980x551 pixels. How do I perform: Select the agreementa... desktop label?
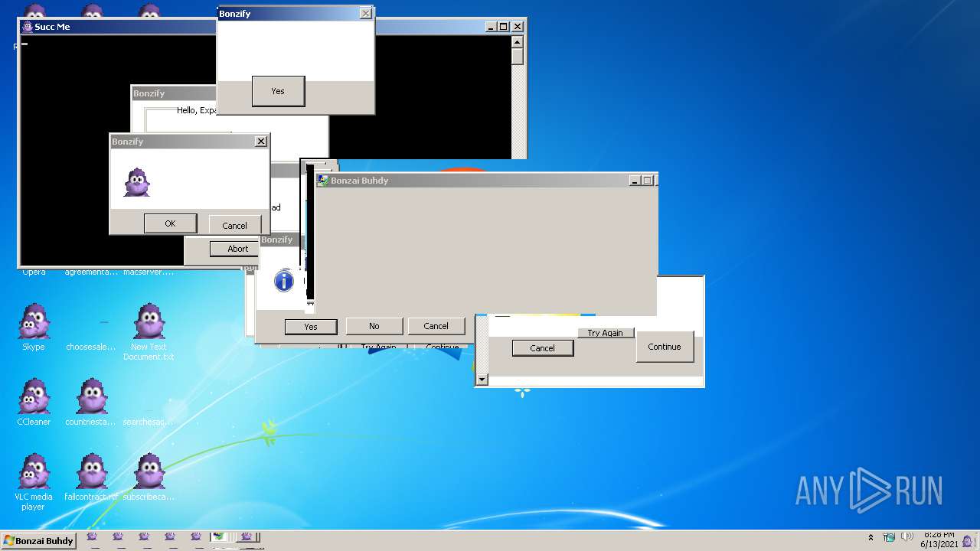click(91, 272)
